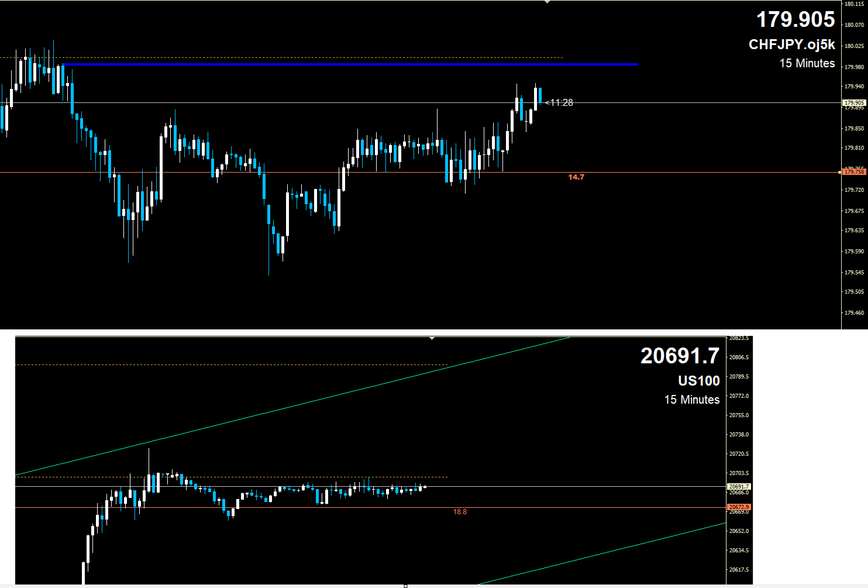Click the US100 symbol label
The width and height of the screenshot is (868, 588).
pyautogui.click(x=698, y=381)
